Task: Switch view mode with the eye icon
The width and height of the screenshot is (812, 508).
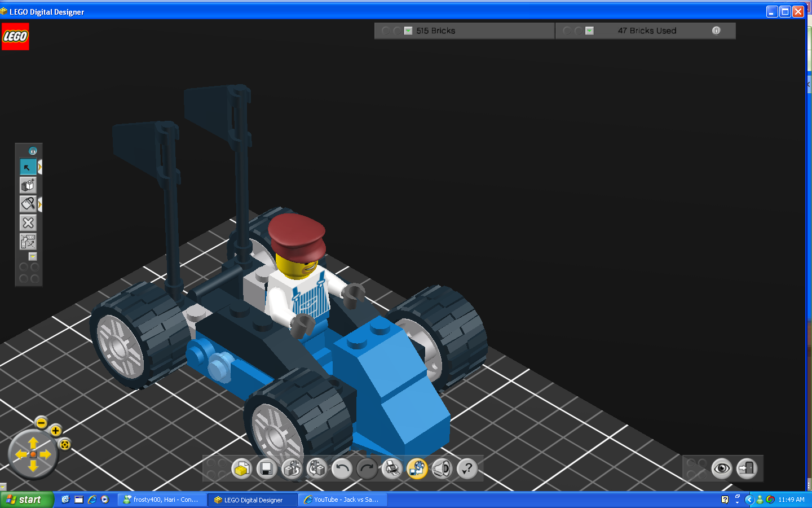Action: pyautogui.click(x=722, y=468)
